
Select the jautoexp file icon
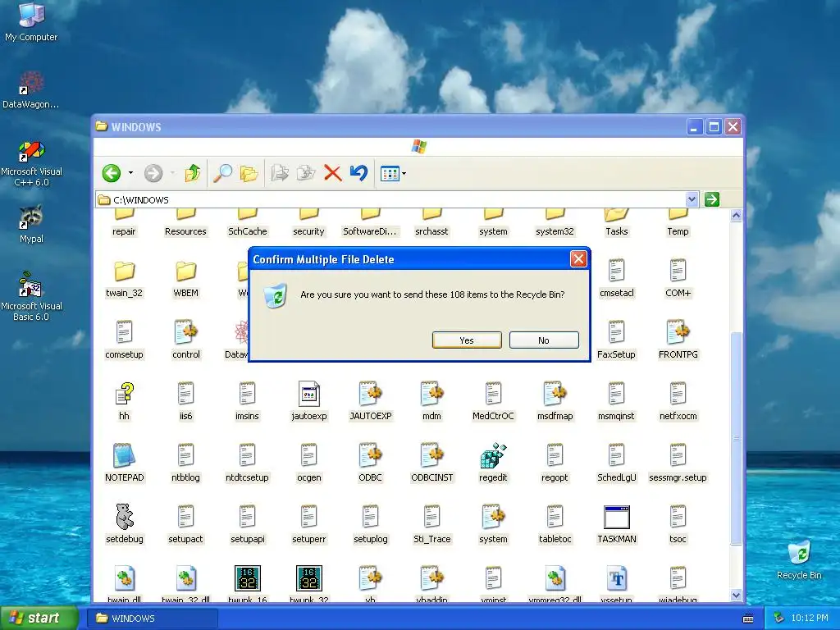[308, 395]
